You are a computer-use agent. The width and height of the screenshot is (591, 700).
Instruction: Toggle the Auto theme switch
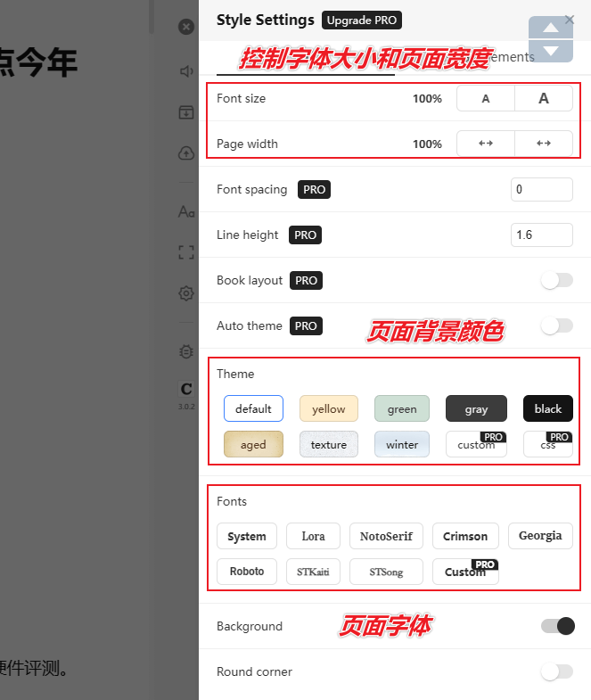pos(556,325)
